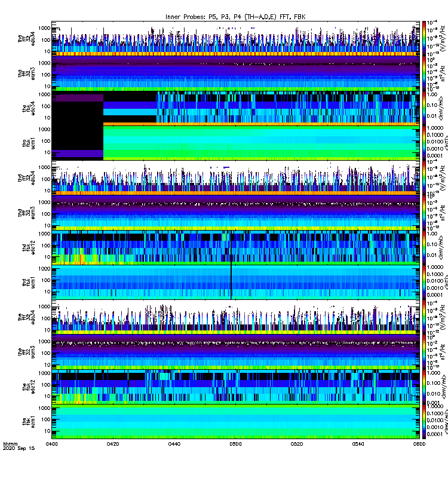Screen dimensions: 448x478
Task: Click the color bar beside the fff scm3
Action: pyautogui.click(x=424, y=352)
